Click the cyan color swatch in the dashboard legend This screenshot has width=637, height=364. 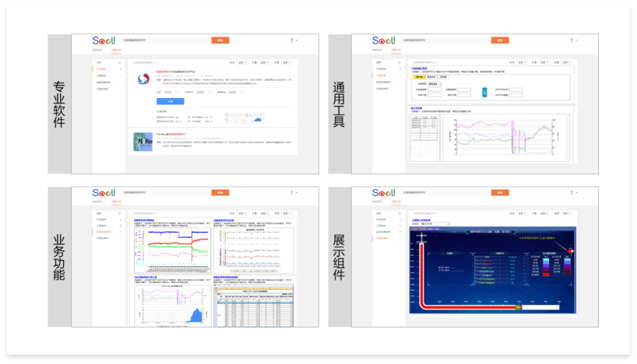click(546, 260)
